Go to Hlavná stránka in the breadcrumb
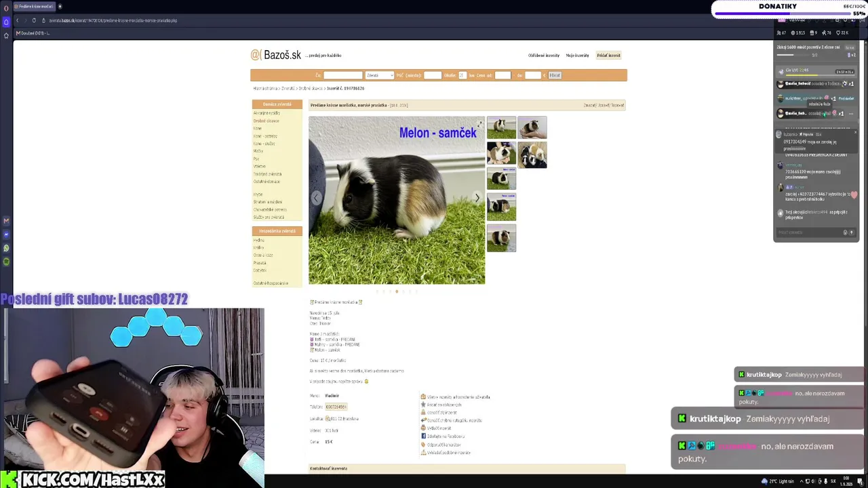868x488 pixels. pyautogui.click(x=266, y=89)
